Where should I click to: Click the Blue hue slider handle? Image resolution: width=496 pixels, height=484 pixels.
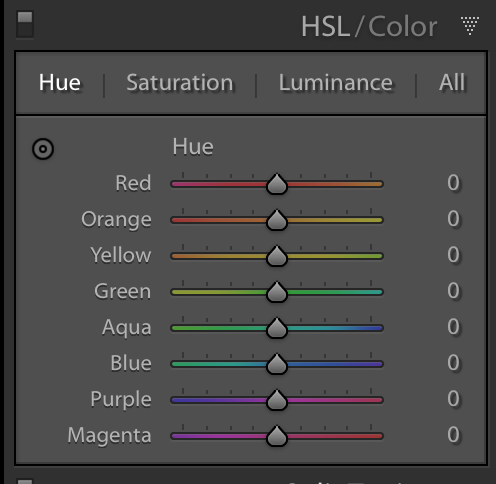point(277,364)
